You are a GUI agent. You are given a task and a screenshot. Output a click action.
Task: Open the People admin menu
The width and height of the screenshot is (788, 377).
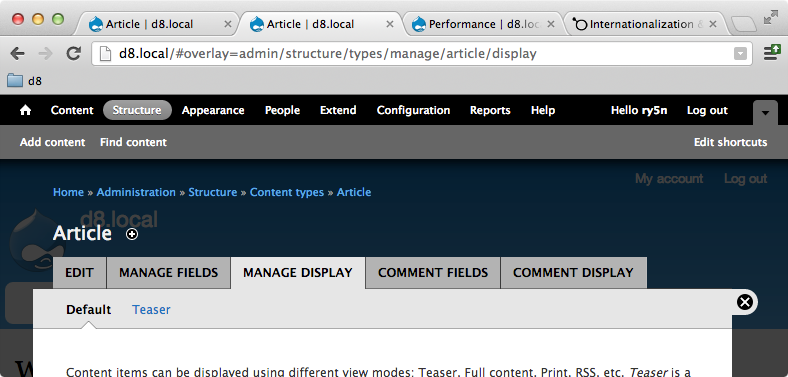click(x=282, y=111)
